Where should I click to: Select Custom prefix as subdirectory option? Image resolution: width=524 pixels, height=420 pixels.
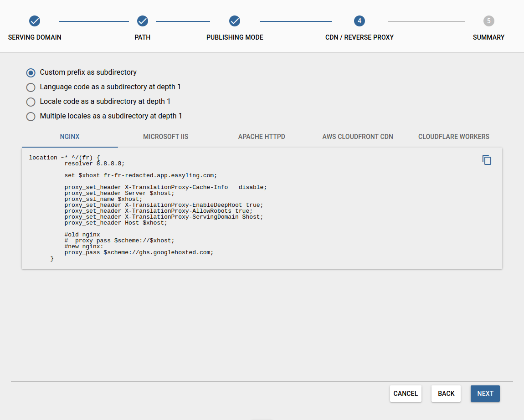pyautogui.click(x=31, y=72)
